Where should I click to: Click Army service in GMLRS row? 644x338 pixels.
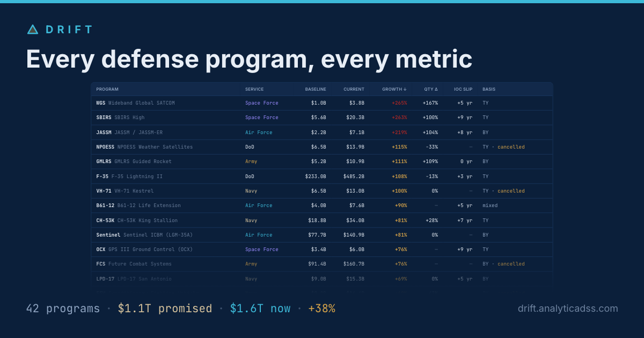(x=251, y=161)
